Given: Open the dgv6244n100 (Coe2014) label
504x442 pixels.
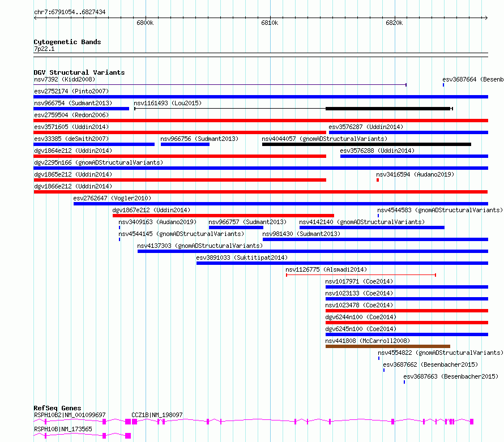Looking at the screenshot, I should click(x=361, y=317).
